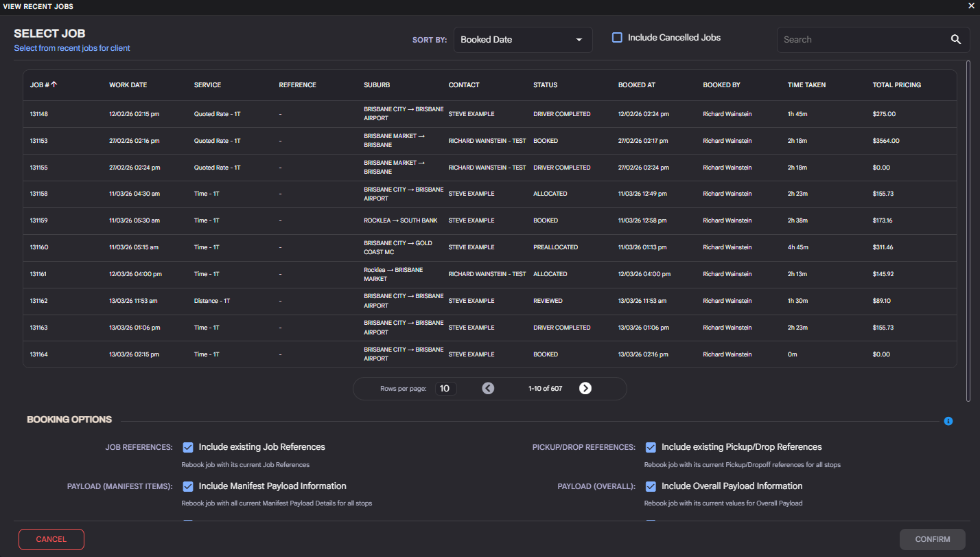Click the Job # sort arrow
This screenshot has width=980, height=557.
point(54,84)
